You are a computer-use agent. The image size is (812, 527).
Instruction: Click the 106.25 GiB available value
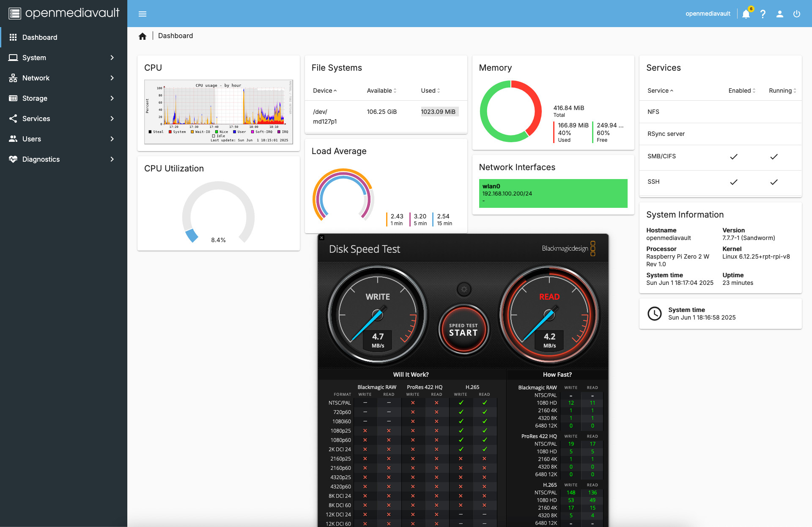[x=381, y=112]
